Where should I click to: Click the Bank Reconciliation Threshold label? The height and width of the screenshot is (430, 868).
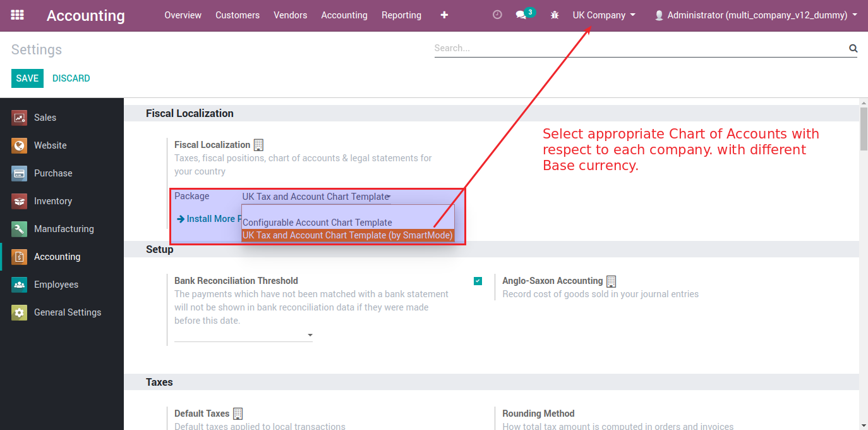(236, 281)
